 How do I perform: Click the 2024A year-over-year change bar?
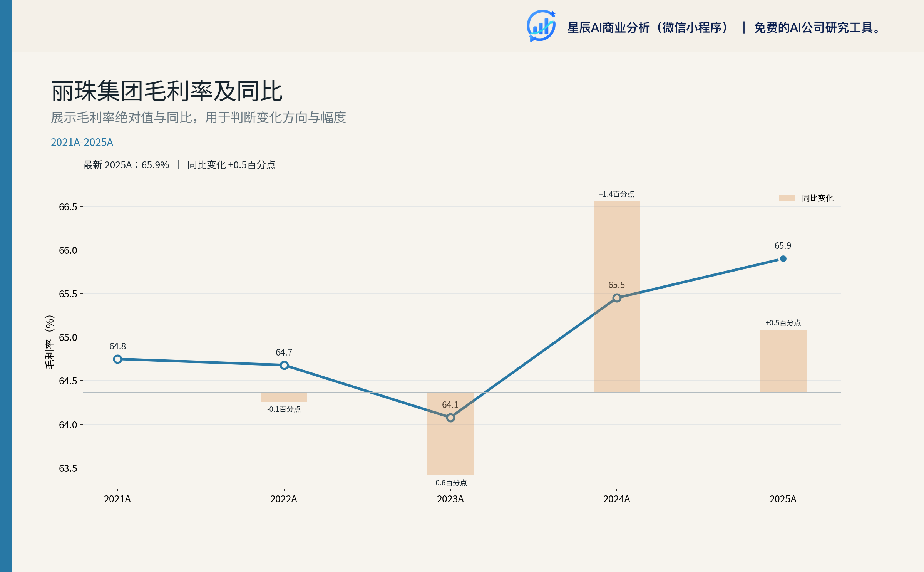[617, 297]
